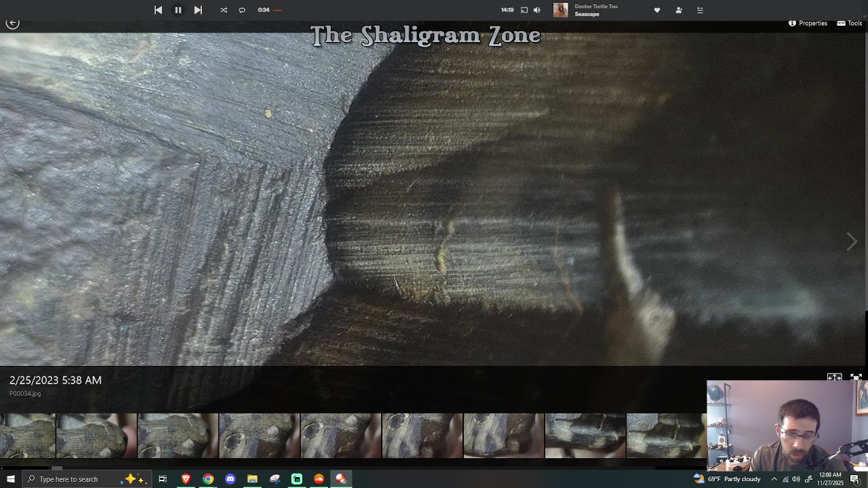
Task: Open artist Doctor Turtle Too
Action: tap(596, 6)
